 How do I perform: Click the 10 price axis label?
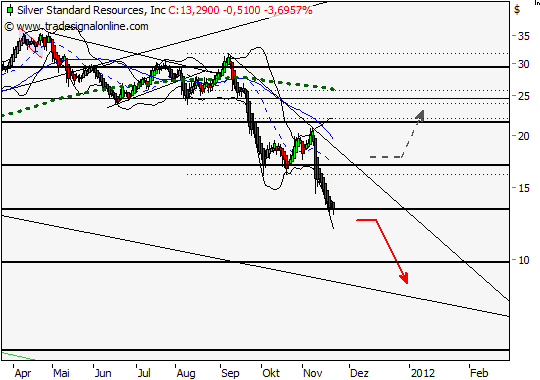(523, 260)
